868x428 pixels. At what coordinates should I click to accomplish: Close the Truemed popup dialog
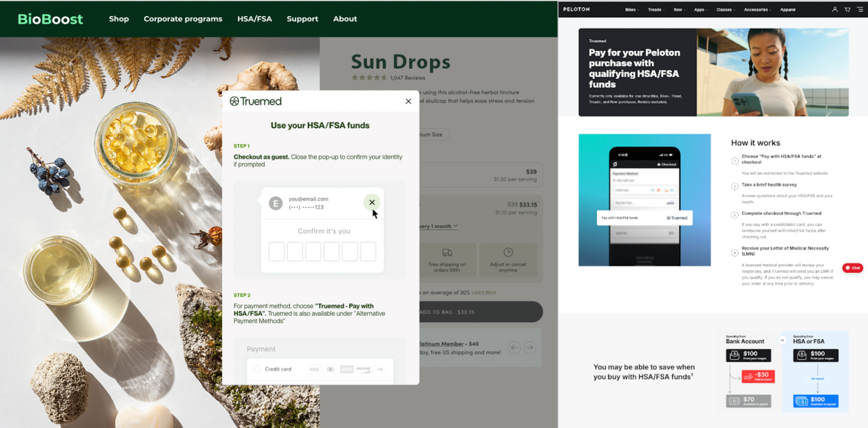(x=408, y=101)
